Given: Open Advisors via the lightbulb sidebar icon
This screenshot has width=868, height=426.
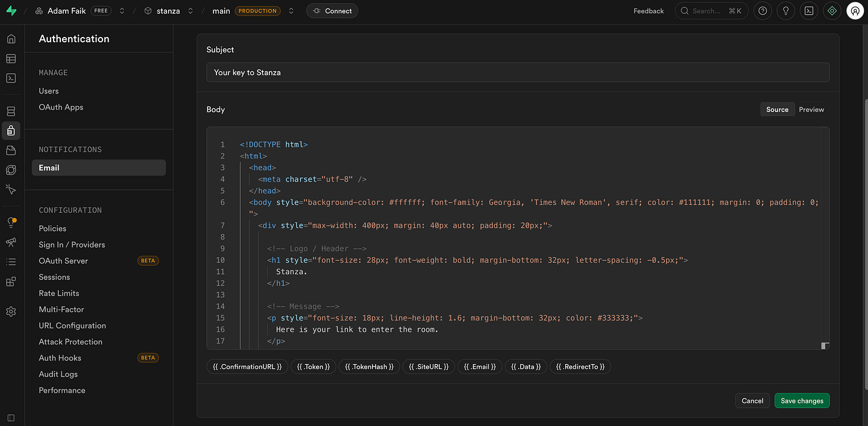Looking at the screenshot, I should click(x=11, y=222).
